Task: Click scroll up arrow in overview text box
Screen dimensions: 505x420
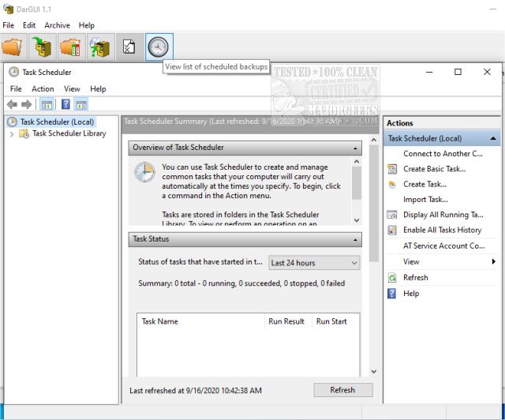Action: [356, 162]
